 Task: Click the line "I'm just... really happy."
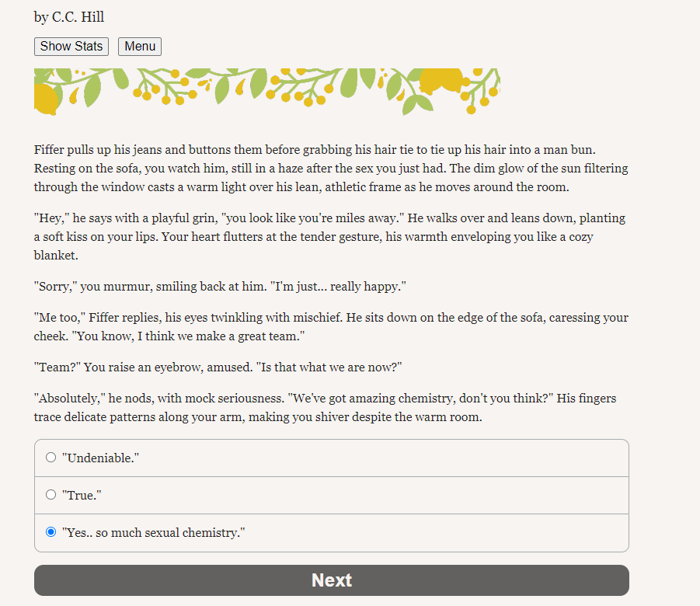point(338,286)
